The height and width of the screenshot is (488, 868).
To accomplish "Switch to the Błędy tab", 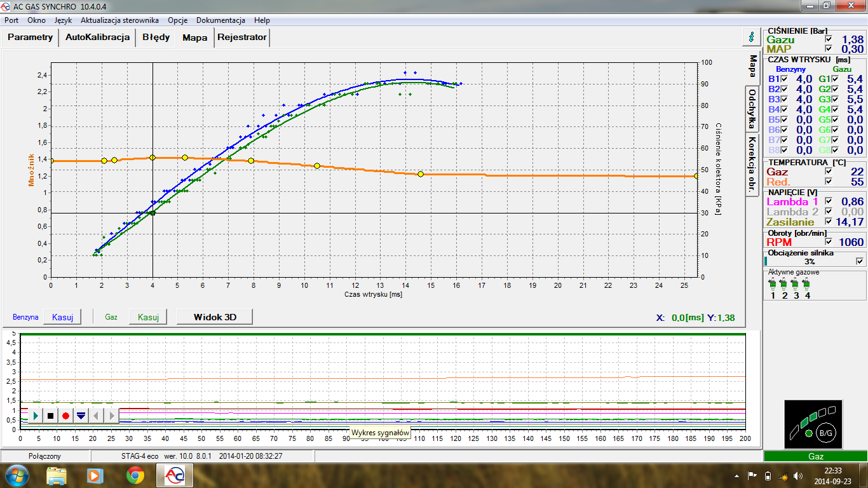I will coord(156,37).
